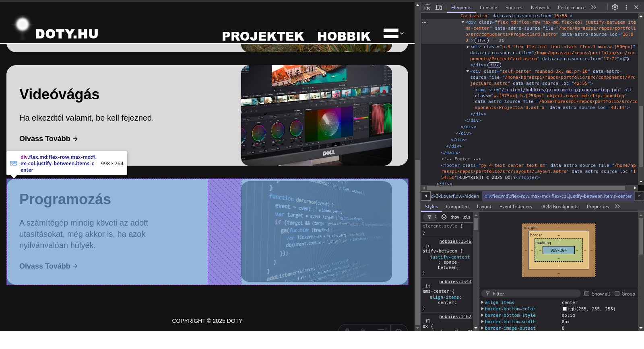Click the Videóvágás editing monitor thumbnail
Viewport: 644px width, 349px height.
316,115
